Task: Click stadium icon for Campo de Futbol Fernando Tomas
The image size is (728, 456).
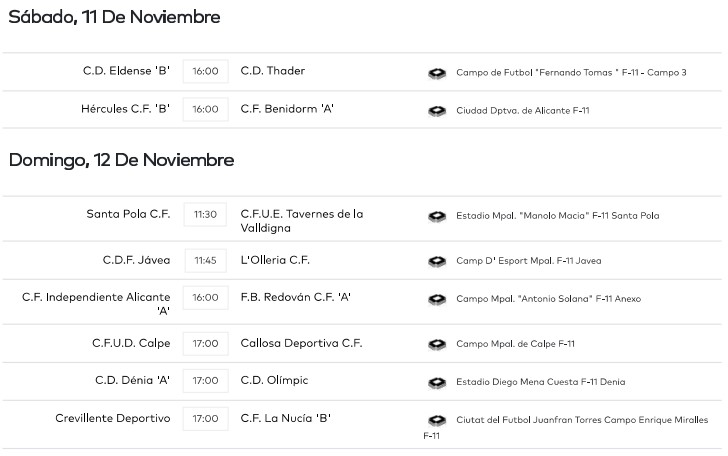Action: click(436, 72)
